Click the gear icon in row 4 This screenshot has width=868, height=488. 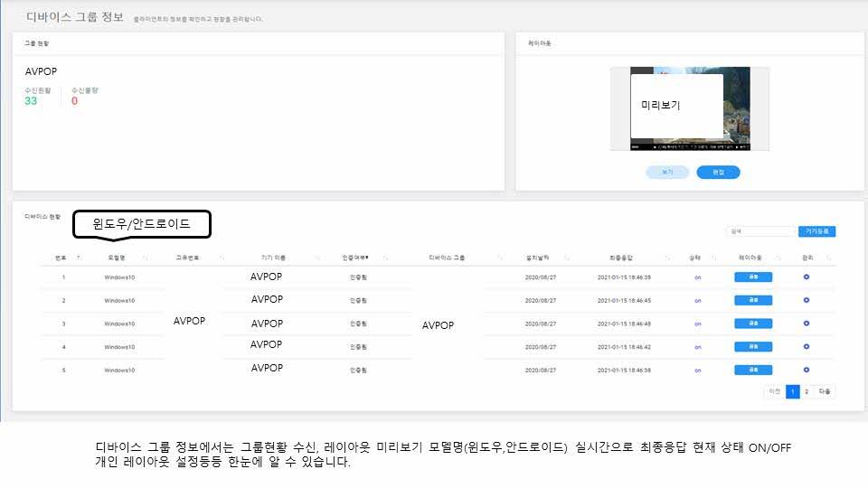point(806,346)
